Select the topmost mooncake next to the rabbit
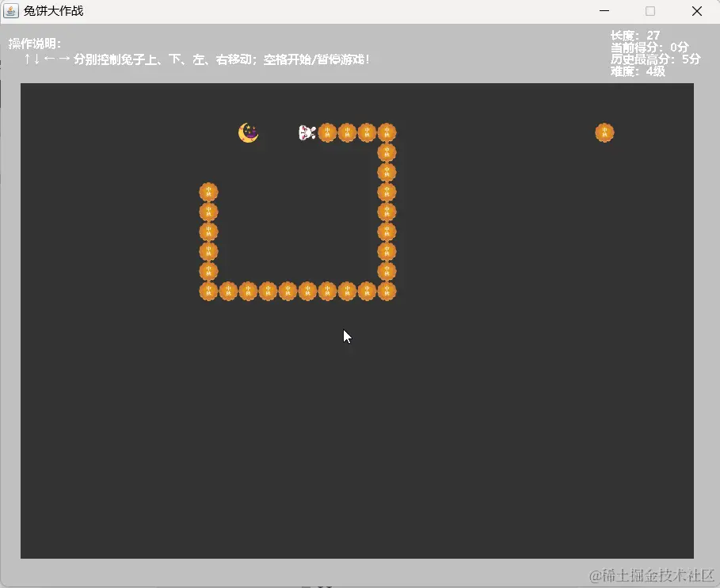The image size is (720, 588). pos(327,132)
